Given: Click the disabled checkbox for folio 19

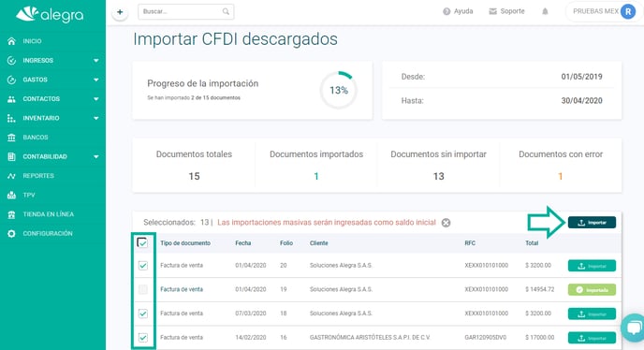Looking at the screenshot, I should [x=143, y=289].
